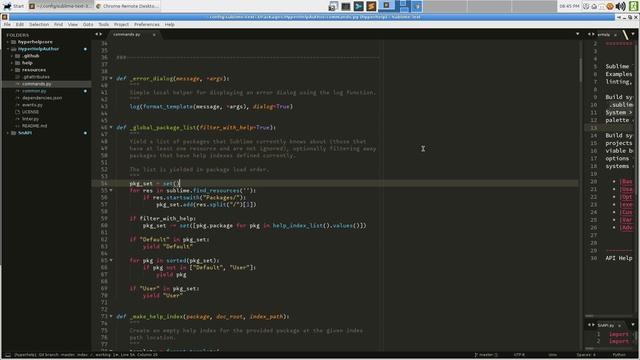Expand the SnAPI folder
This screenshot has height=360, width=640.
coord(8,133)
